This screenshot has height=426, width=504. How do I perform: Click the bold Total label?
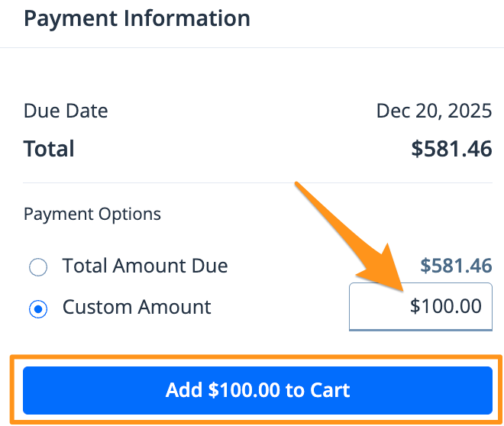point(49,149)
